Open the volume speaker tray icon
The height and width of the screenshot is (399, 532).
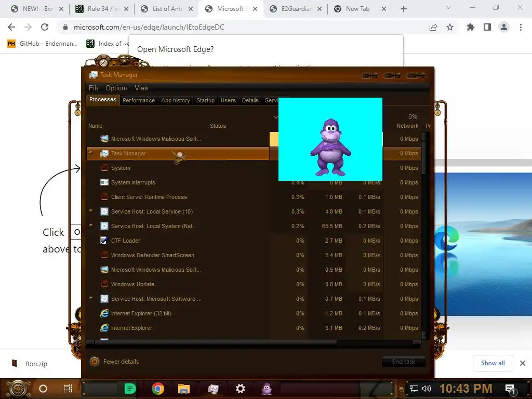coord(427,389)
